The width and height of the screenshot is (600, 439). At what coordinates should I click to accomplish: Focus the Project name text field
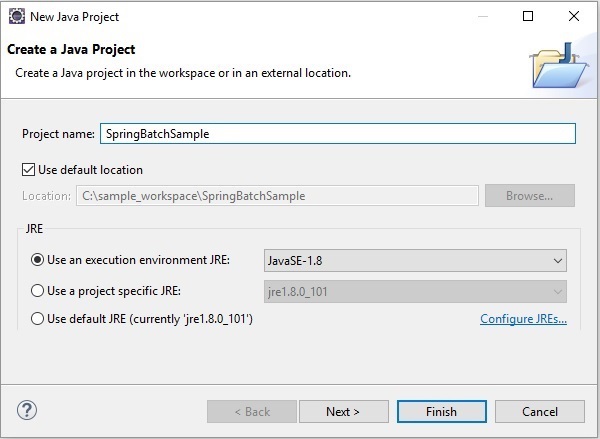click(338, 133)
